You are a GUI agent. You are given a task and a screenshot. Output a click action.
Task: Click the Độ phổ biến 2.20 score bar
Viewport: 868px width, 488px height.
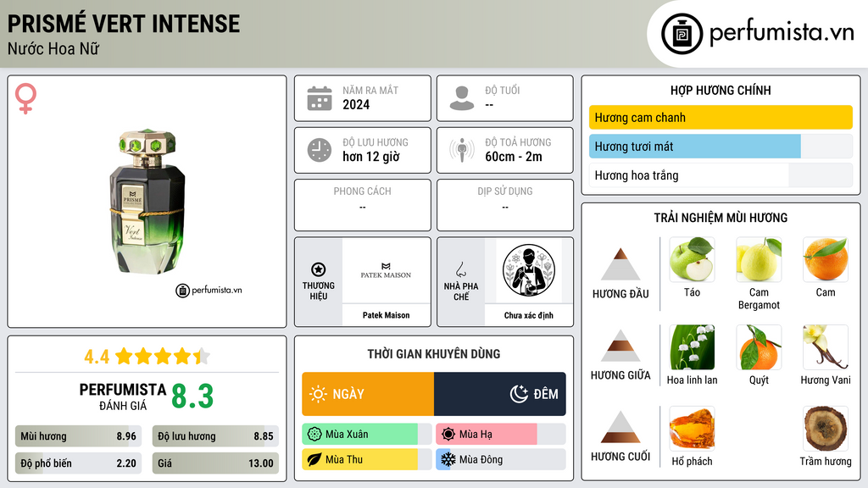78,463
